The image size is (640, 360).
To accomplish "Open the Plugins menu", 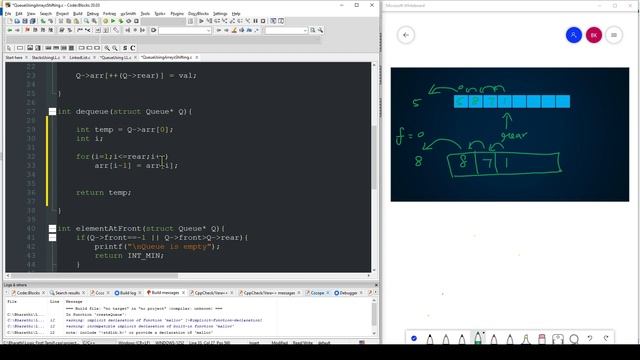I will tap(177, 13).
